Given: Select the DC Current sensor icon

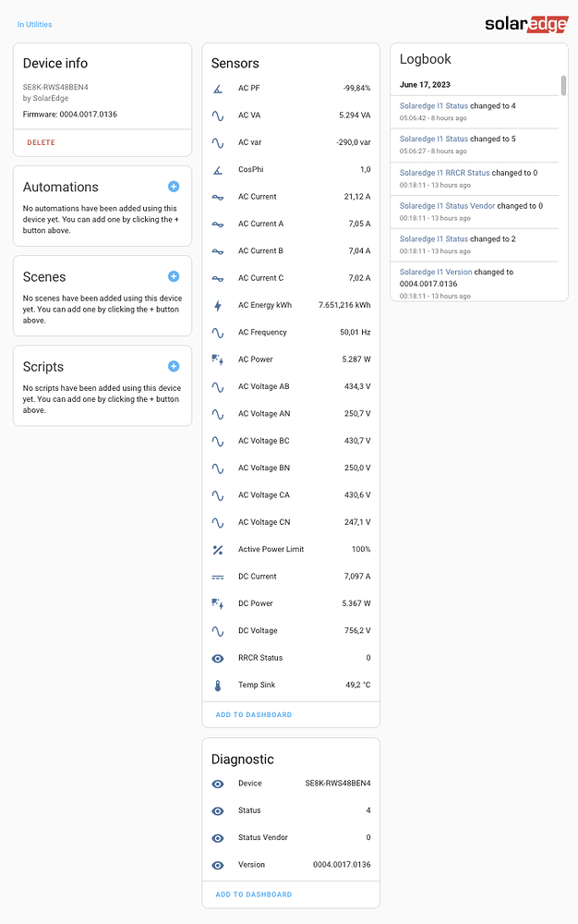Looking at the screenshot, I should (217, 576).
